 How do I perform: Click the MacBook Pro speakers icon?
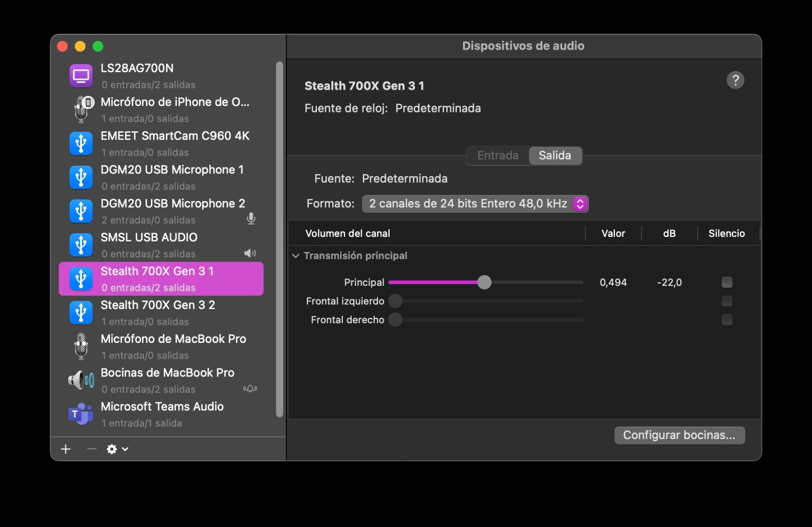pos(81,380)
